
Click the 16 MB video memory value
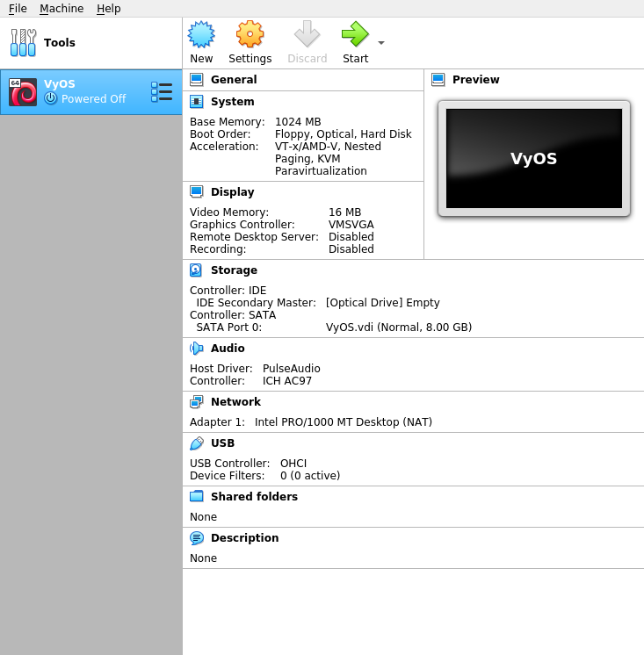point(344,212)
